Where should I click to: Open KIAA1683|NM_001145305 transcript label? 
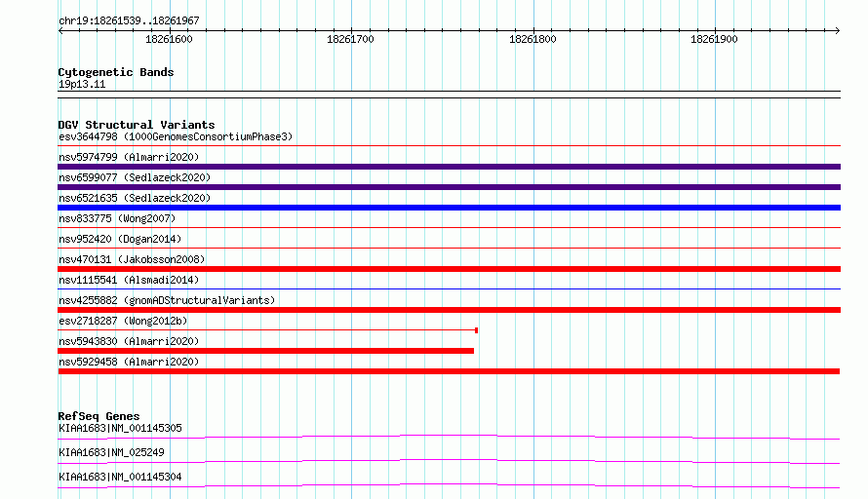120,428
